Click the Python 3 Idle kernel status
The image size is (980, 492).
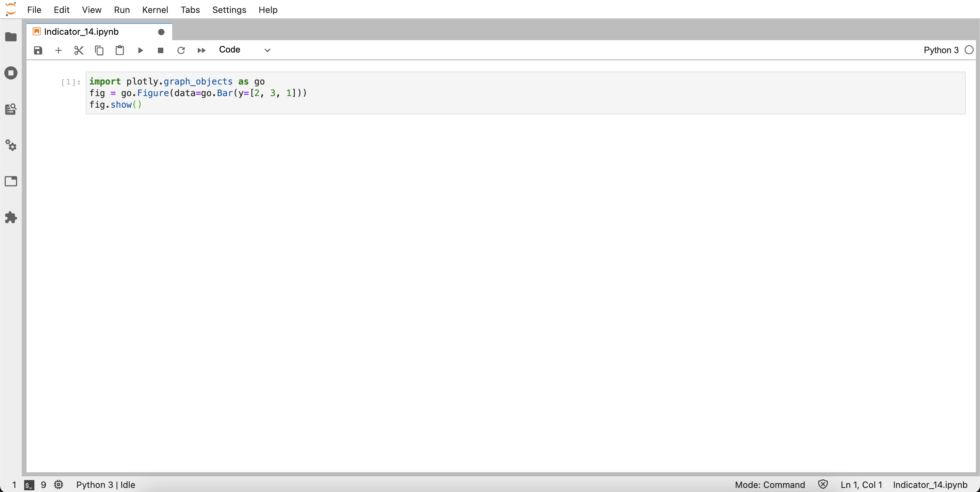tap(105, 485)
